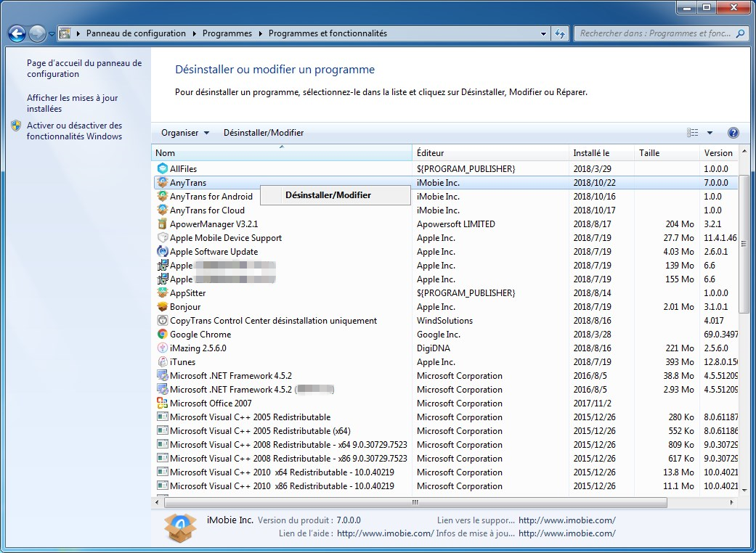The width and height of the screenshot is (756, 553).
Task: Click the Forward navigation arrow
Action: (37, 33)
